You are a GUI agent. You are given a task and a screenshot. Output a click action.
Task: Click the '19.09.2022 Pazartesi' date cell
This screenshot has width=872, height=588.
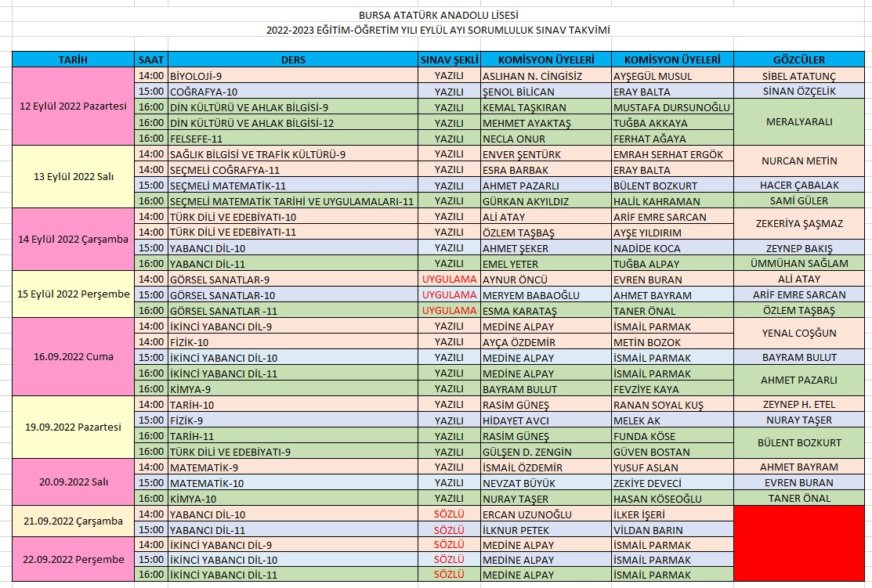tap(73, 427)
